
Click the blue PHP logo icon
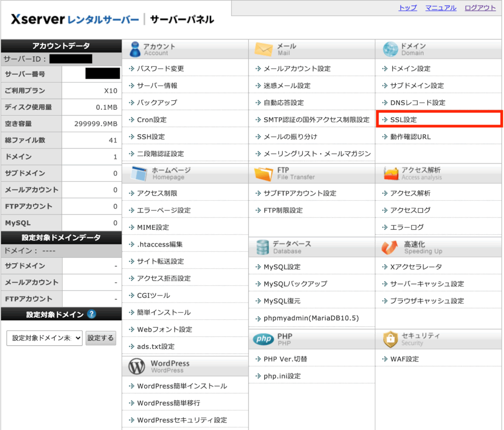(x=263, y=339)
